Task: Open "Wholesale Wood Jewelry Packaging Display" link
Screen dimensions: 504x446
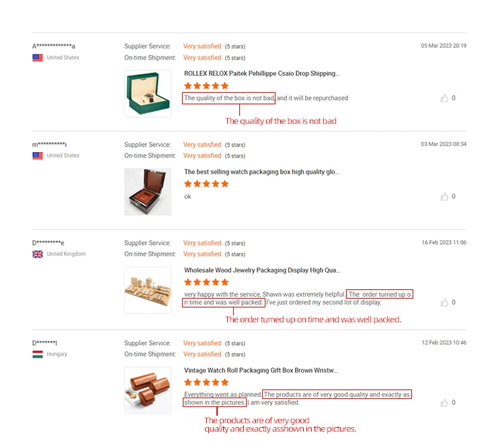Action: click(261, 270)
